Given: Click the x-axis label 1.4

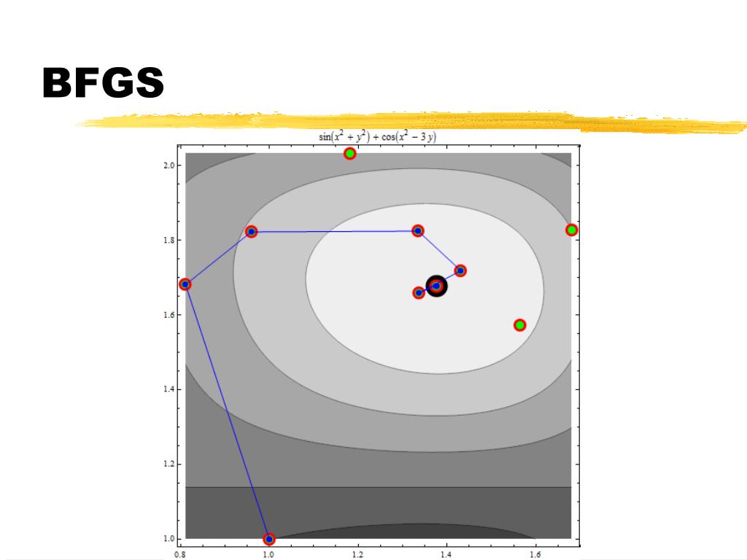Looking at the screenshot, I should coord(446,554).
